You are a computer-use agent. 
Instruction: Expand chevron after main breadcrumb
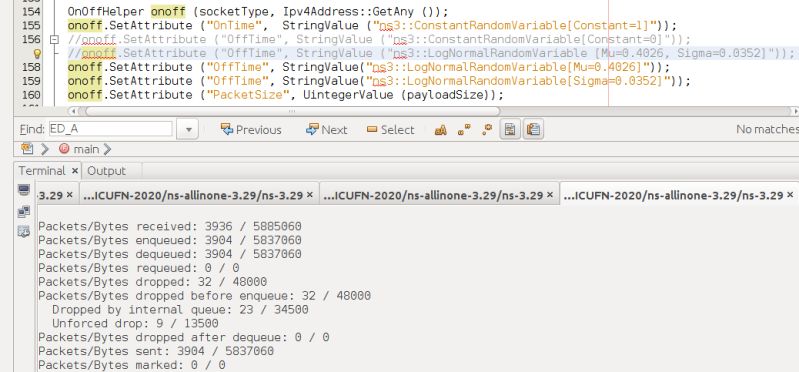[x=107, y=149]
